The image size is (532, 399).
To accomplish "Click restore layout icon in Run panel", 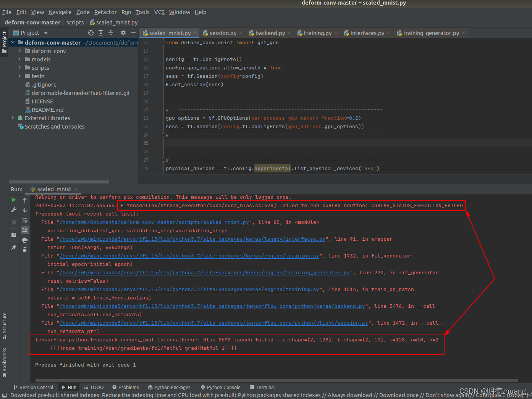I will (14, 235).
